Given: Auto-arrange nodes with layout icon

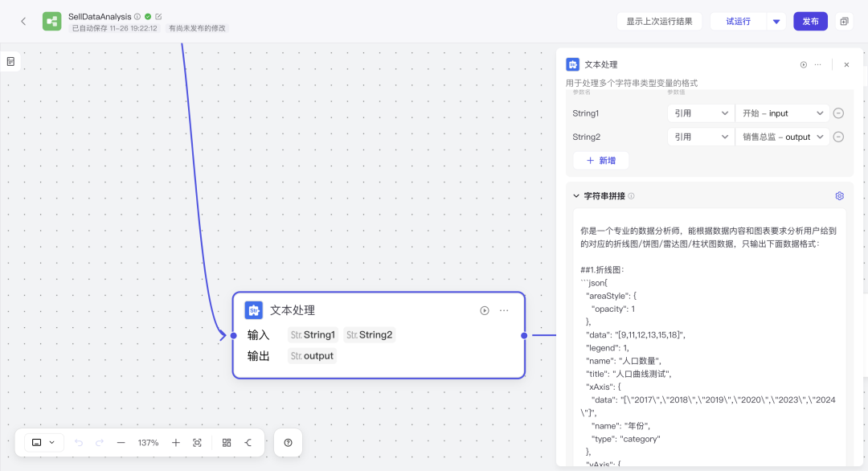Looking at the screenshot, I should coord(227,443).
